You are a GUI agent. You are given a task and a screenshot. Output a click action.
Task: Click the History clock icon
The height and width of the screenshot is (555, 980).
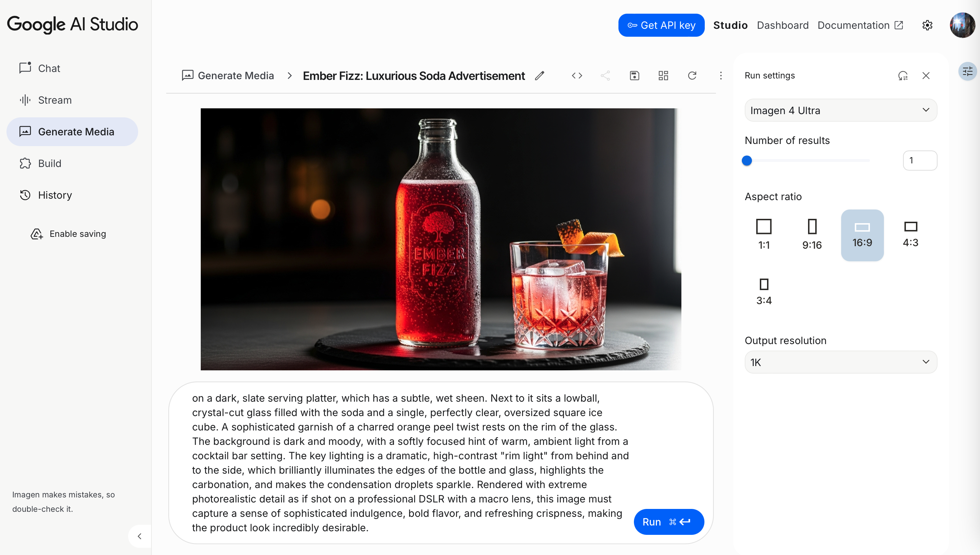pyautogui.click(x=25, y=195)
